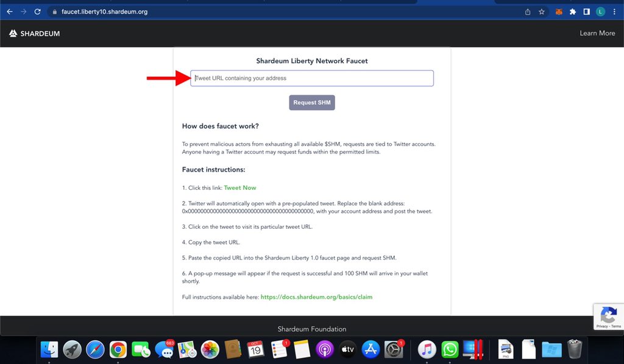This screenshot has width=624, height=364.
Task: Open the Tweet Now link
Action: (x=240, y=187)
